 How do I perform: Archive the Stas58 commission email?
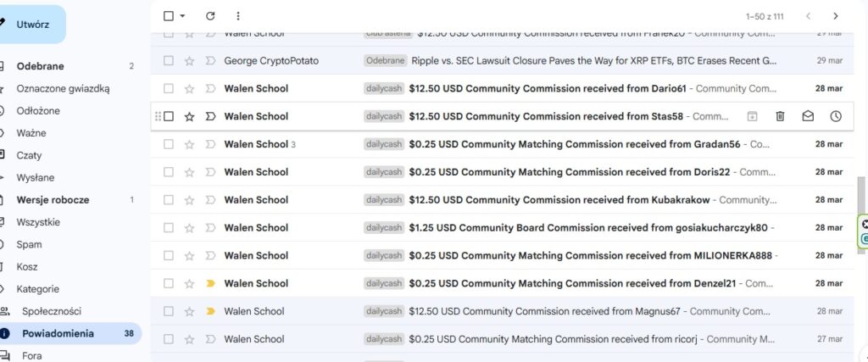753,116
